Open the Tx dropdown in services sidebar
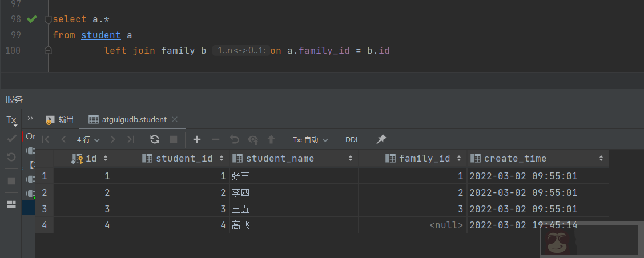This screenshot has height=258, width=644. tap(11, 120)
